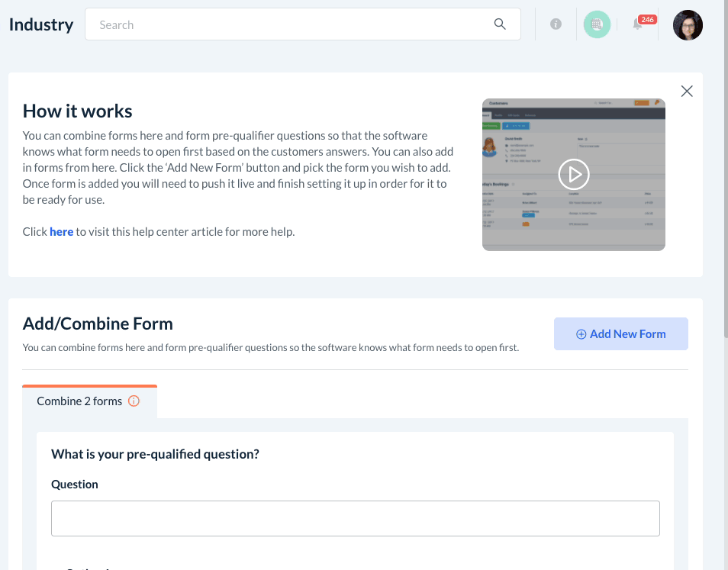Play the How it works video
Image resolution: width=728 pixels, height=570 pixels.
(x=574, y=174)
